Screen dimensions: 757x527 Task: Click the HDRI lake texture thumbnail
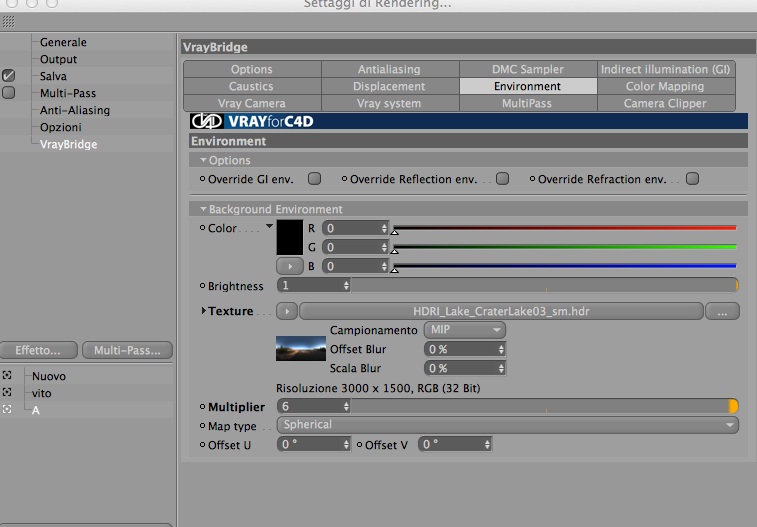coord(301,348)
